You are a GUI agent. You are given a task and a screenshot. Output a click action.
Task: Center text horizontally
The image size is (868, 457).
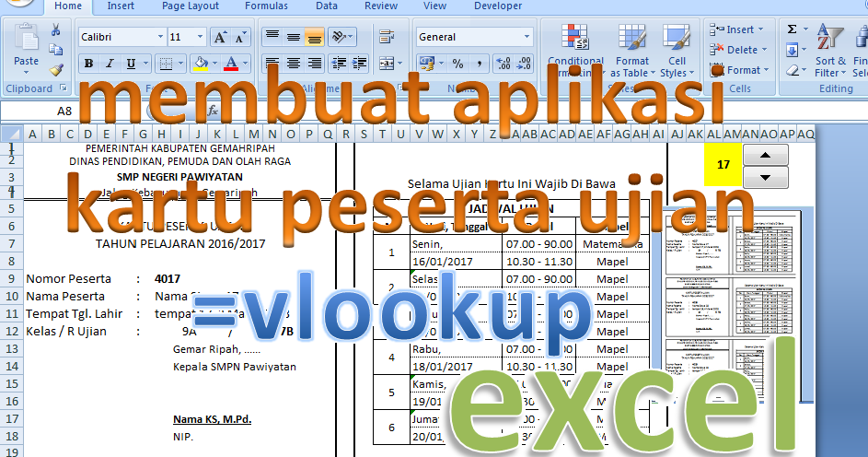tap(294, 64)
